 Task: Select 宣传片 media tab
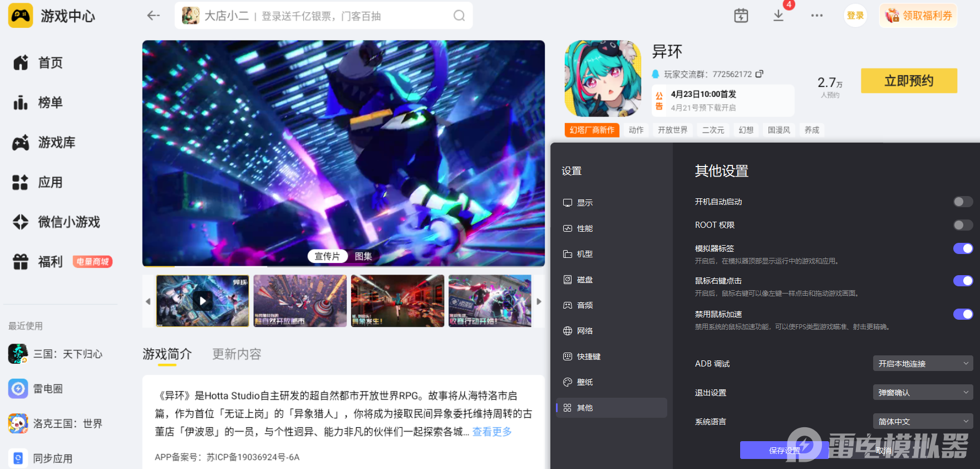pos(327,256)
